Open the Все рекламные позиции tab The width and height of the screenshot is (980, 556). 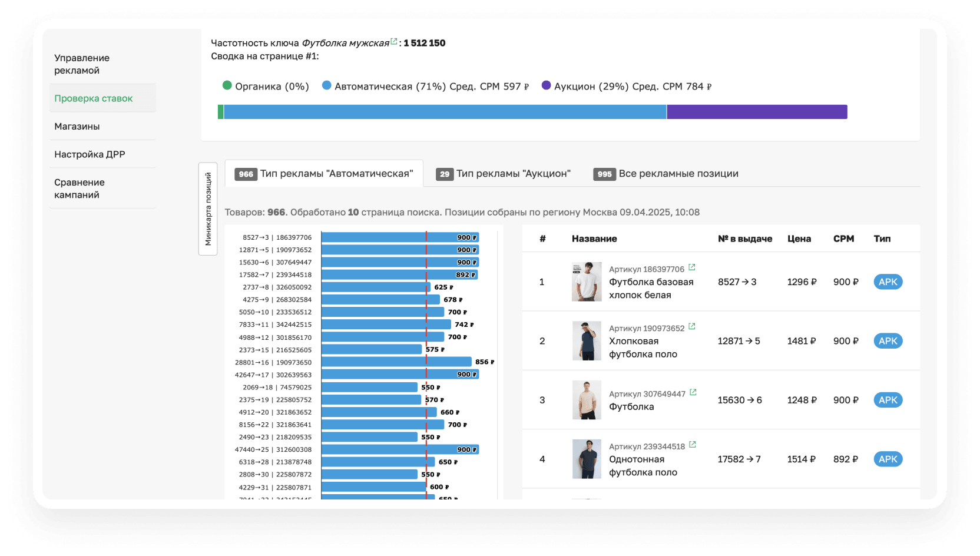point(666,174)
